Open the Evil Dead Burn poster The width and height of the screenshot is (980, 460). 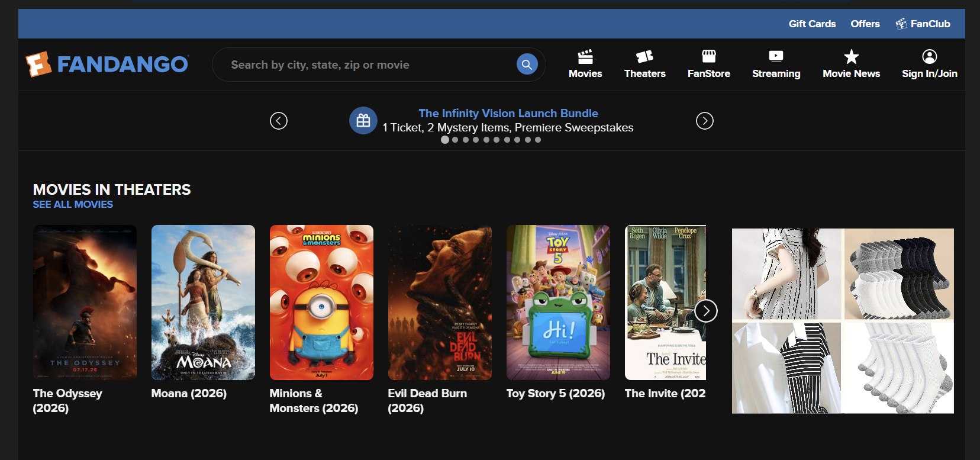[440, 303]
